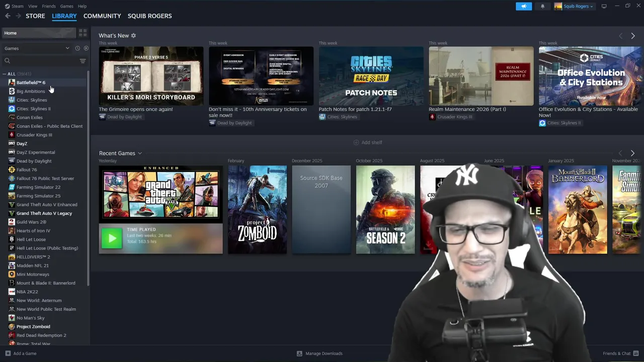
Task: Open the Manage Downloads icon
Action: click(x=299, y=353)
